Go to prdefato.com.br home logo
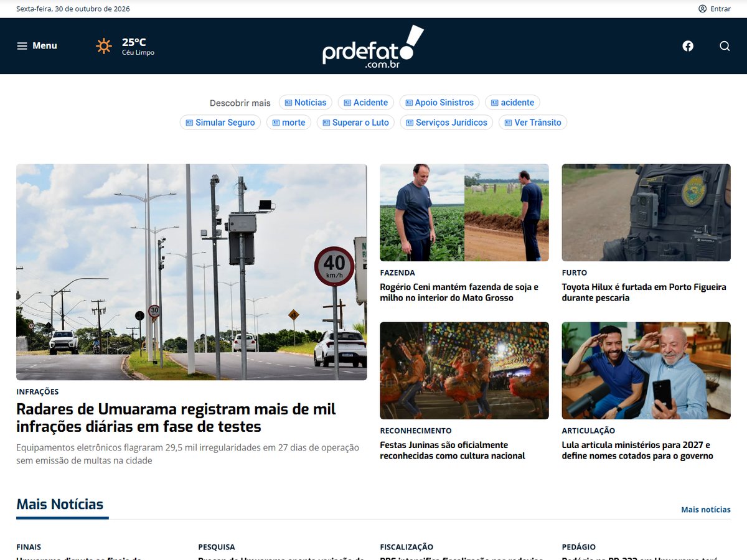Viewport: 747px width, 560px height. click(373, 46)
